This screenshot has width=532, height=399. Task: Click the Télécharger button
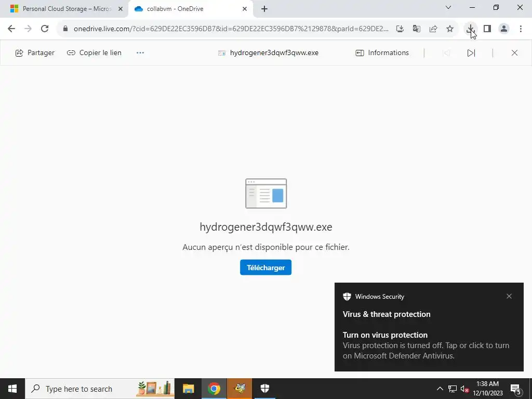[x=265, y=268]
